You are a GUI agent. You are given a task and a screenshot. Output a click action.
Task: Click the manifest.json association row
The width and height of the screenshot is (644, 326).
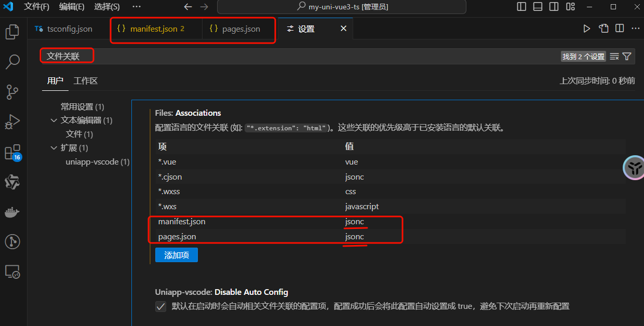(391, 222)
